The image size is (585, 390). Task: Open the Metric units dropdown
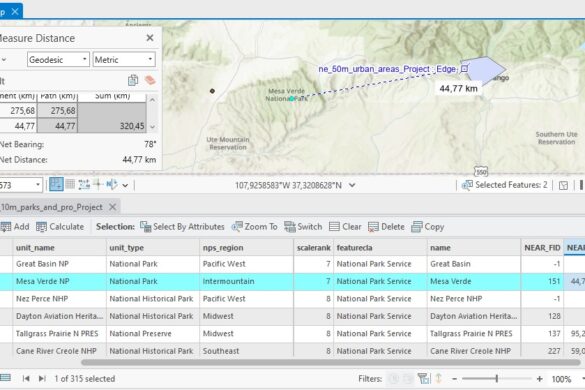(x=124, y=60)
